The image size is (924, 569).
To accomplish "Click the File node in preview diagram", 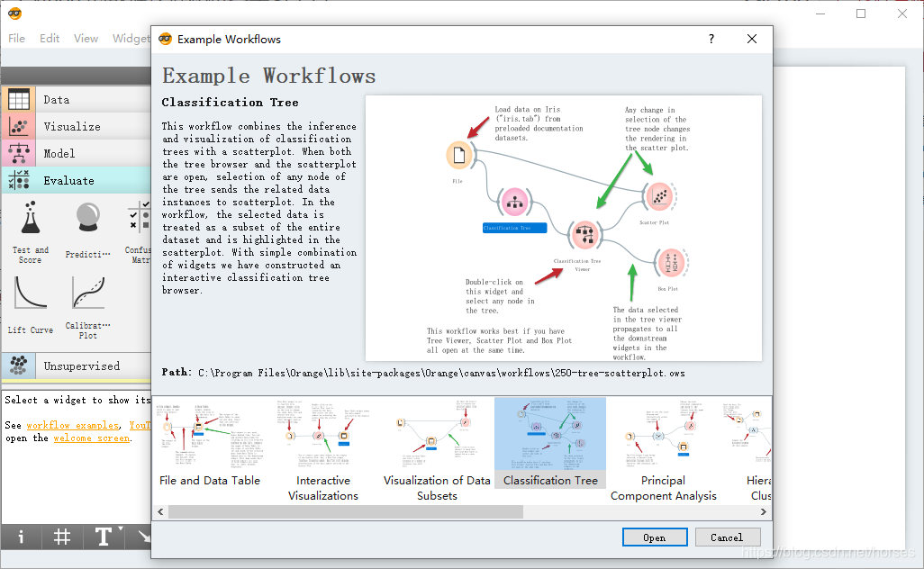I will coord(459,156).
